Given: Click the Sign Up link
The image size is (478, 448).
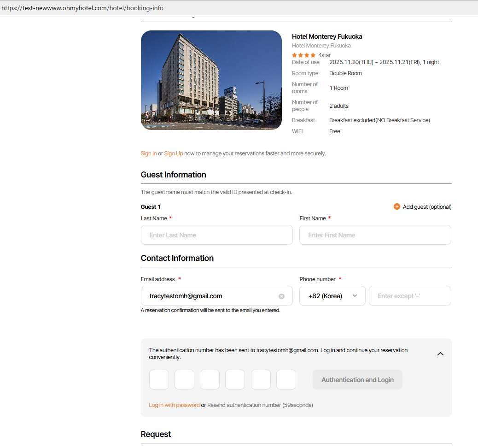Looking at the screenshot, I should [x=173, y=153].
